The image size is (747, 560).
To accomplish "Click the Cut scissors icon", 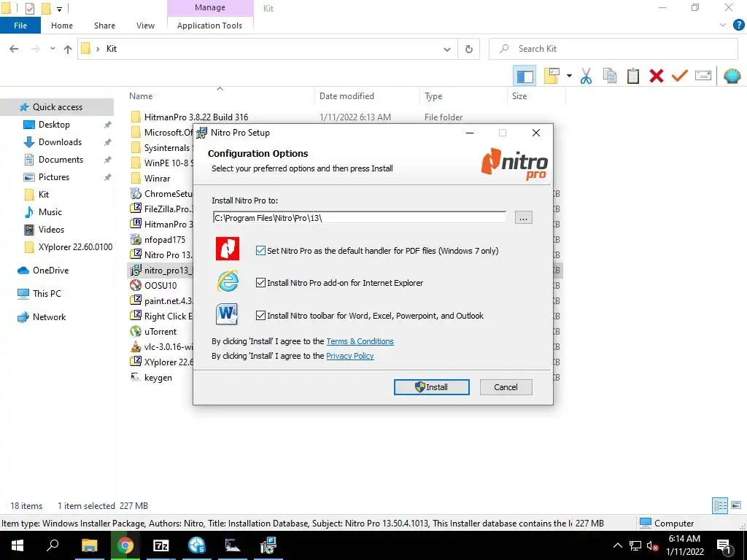I will (586, 76).
